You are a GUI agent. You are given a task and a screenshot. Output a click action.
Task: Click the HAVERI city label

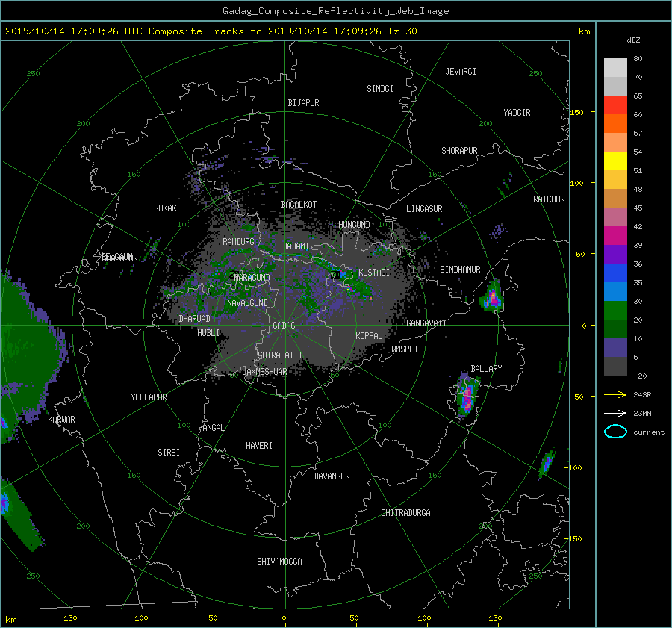tap(259, 446)
